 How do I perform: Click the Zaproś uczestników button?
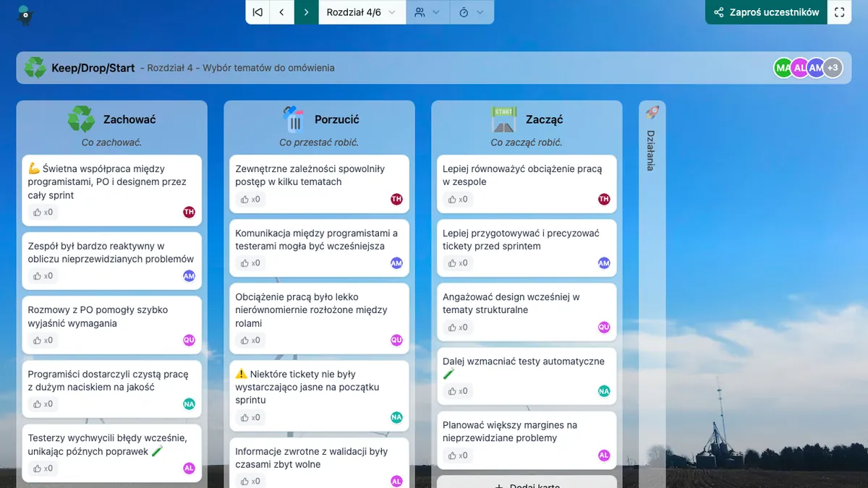(x=766, y=12)
